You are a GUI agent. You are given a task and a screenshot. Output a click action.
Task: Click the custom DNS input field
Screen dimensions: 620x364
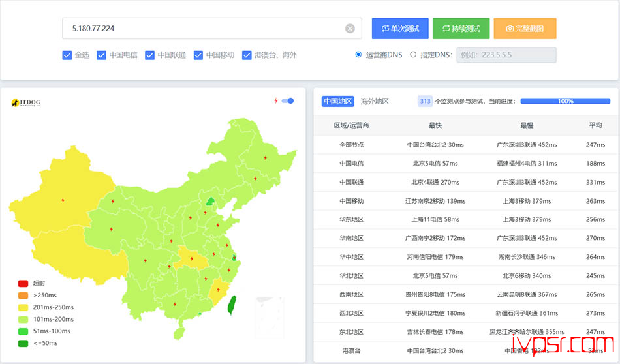[506, 55]
